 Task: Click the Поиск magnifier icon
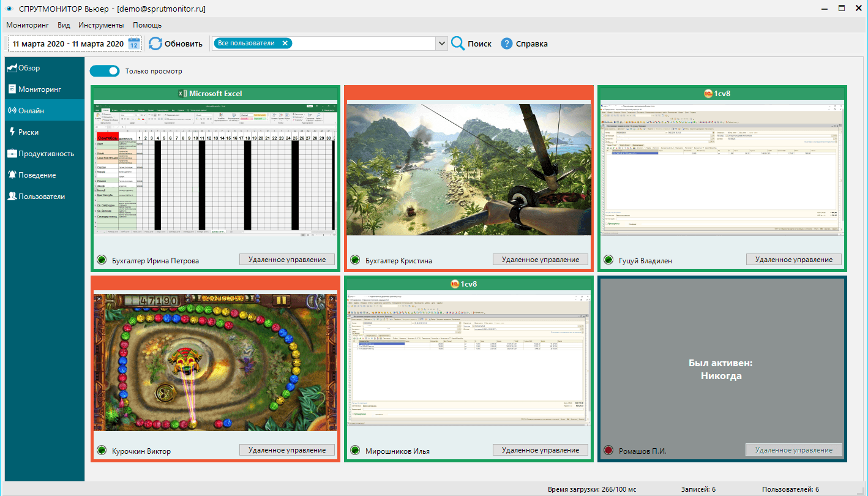coord(458,43)
